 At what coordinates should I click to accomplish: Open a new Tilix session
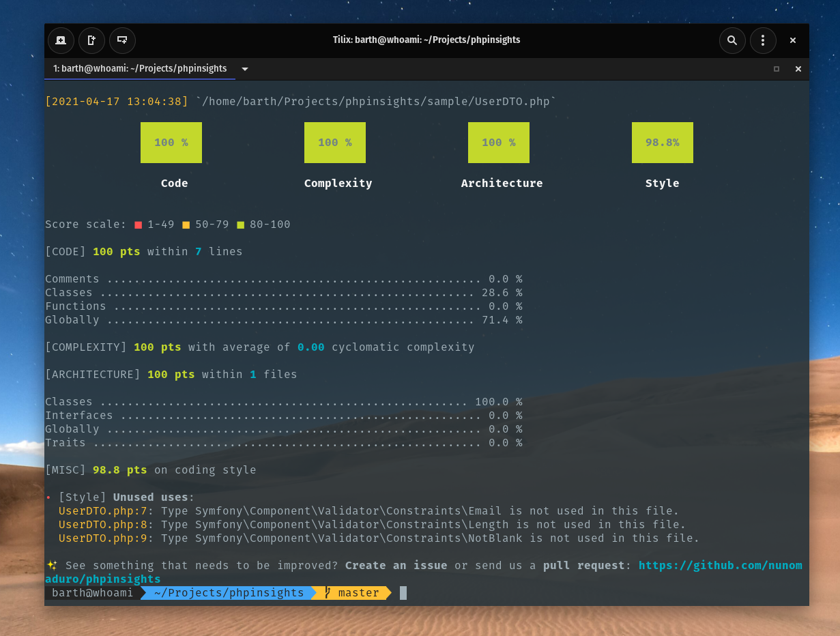click(x=61, y=40)
